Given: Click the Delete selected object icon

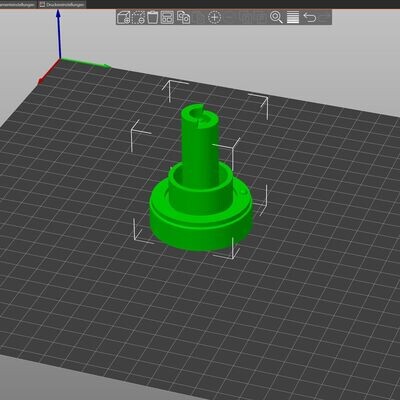Looking at the screenshot, I should click(x=139, y=17).
